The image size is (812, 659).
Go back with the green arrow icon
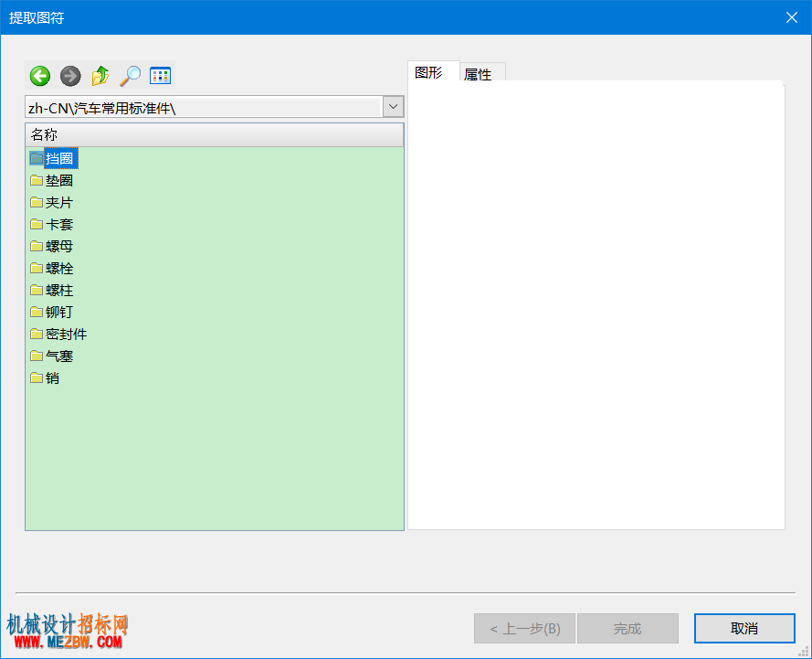(40, 76)
